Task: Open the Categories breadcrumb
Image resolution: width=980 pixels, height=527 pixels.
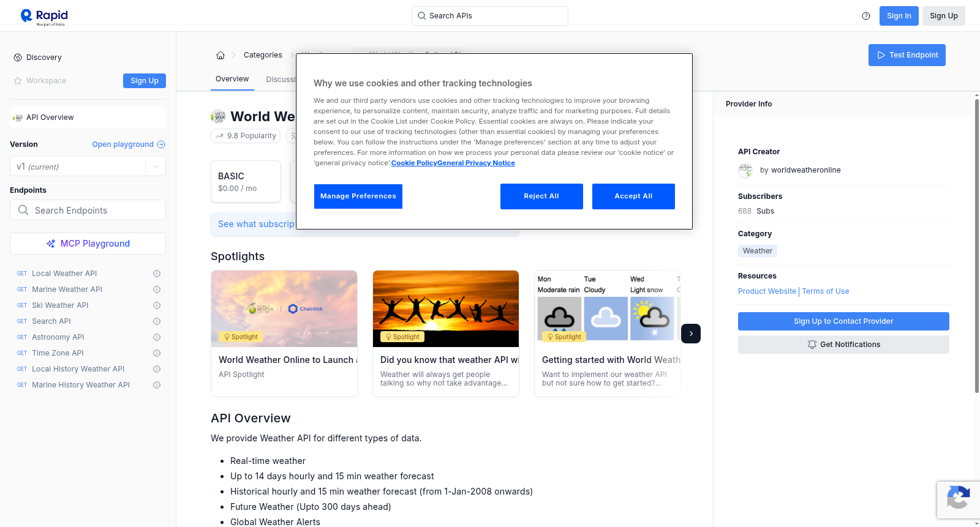Action: [263, 55]
